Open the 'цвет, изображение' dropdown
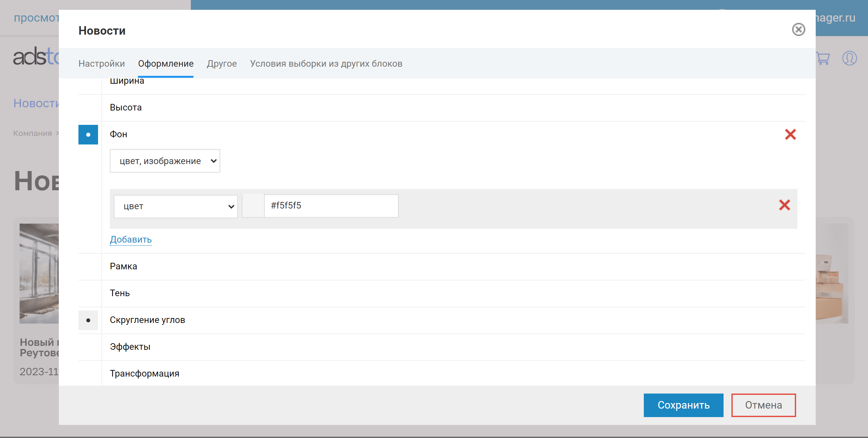 (165, 161)
